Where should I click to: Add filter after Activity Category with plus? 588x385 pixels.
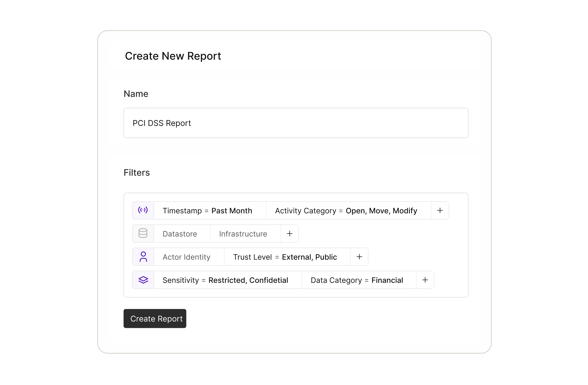(440, 210)
